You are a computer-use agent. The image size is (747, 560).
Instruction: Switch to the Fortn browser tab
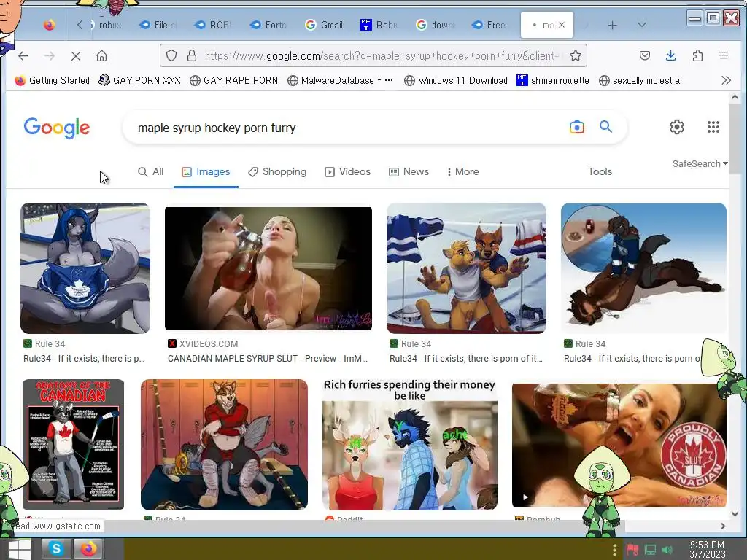268,25
